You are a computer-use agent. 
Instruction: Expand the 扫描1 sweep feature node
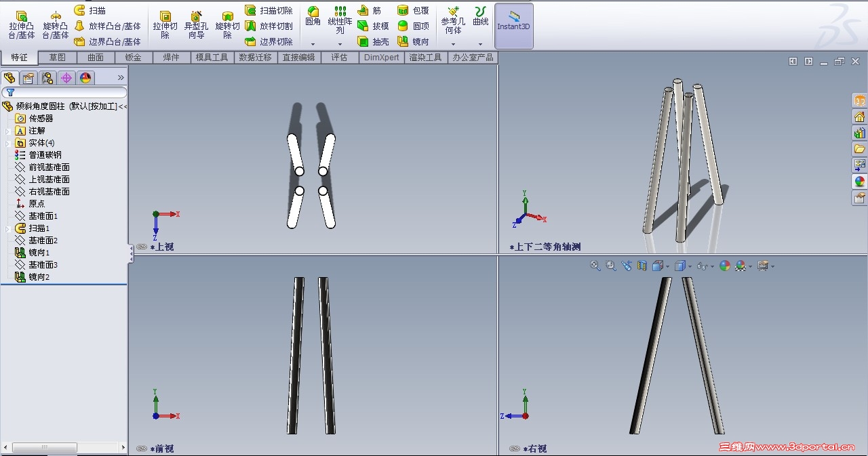pos(8,228)
